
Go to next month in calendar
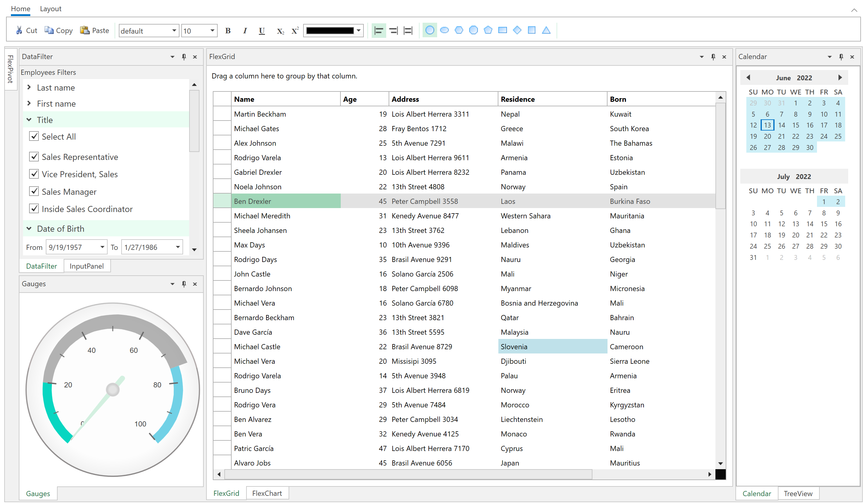[840, 78]
